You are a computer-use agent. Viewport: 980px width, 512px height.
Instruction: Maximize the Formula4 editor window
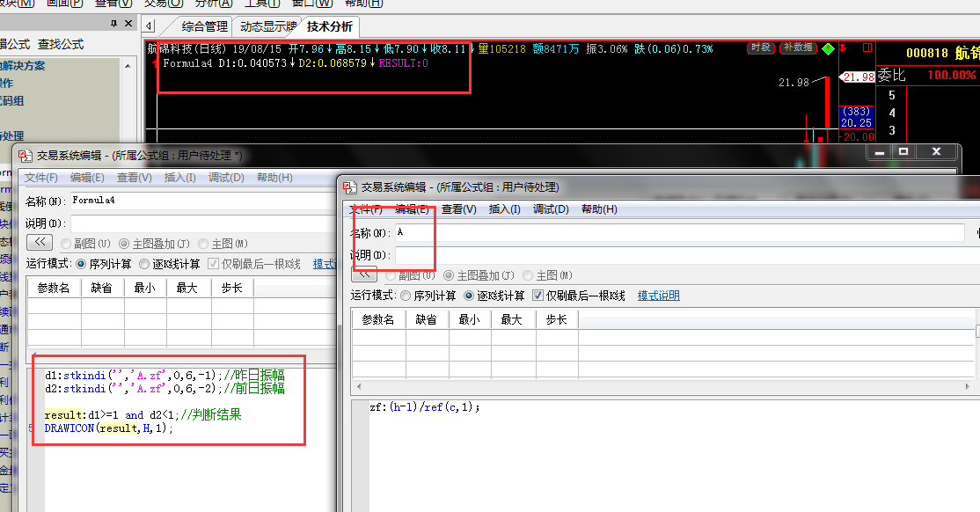pos(903,152)
